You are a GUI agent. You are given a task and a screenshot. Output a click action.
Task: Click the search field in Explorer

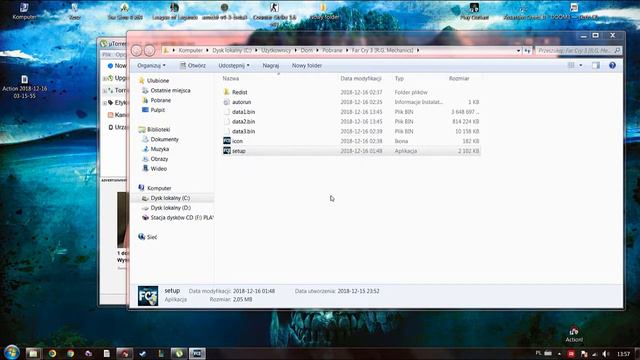point(579,50)
